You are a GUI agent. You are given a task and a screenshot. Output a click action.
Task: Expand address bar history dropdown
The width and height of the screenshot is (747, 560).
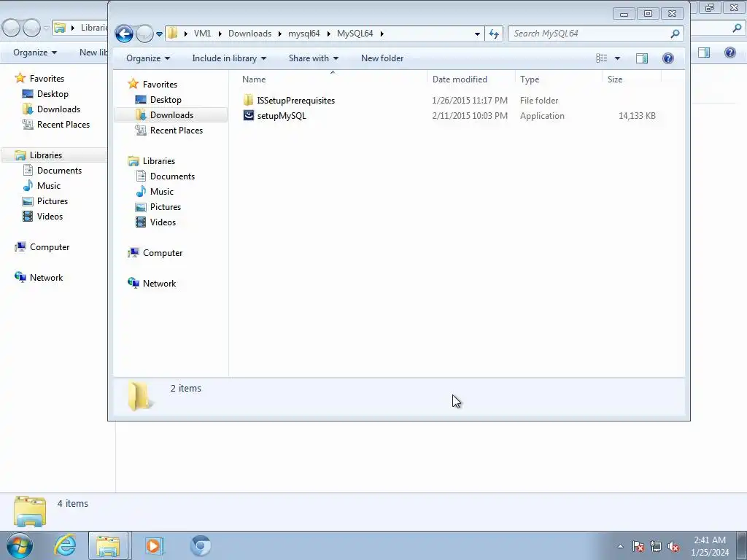click(477, 34)
